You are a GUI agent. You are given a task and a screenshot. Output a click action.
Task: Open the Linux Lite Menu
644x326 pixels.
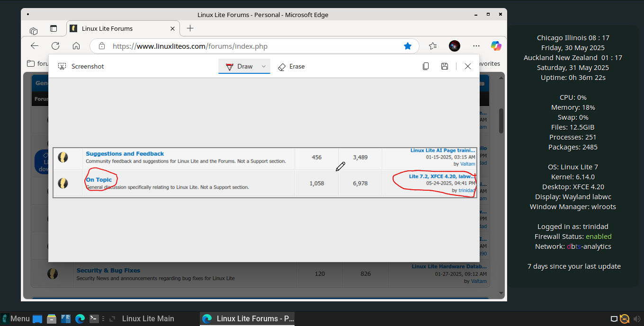coord(16,319)
